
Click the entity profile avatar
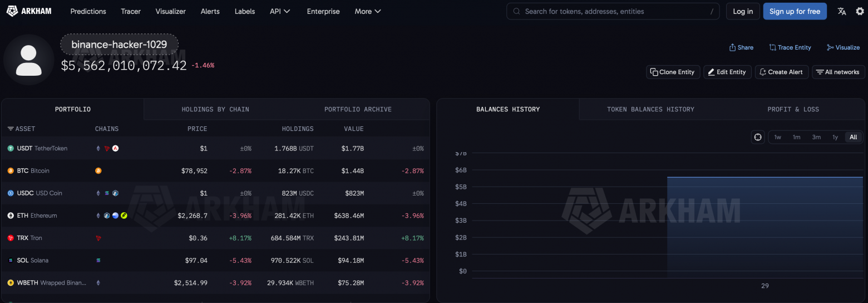29,60
